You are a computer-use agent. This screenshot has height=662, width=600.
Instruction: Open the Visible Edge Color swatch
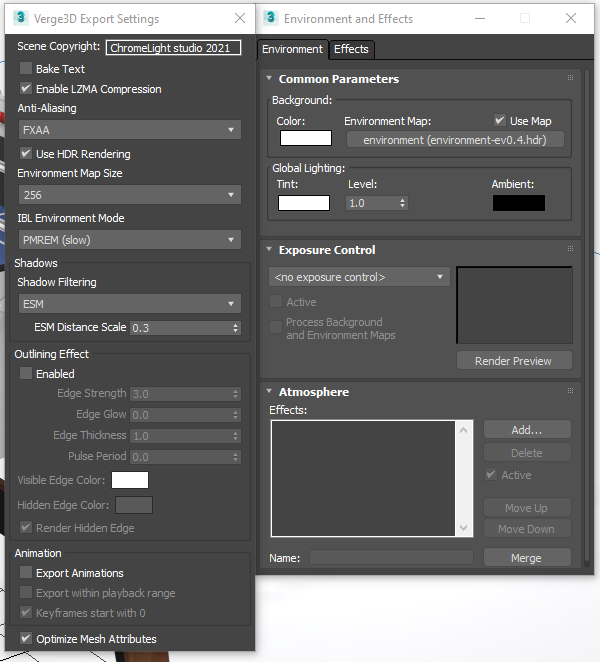click(x=130, y=480)
